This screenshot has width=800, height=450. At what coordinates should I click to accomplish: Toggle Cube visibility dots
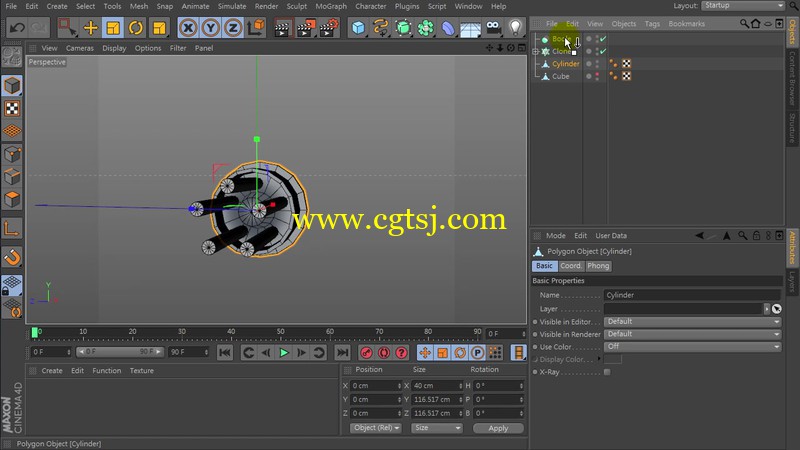point(597,76)
